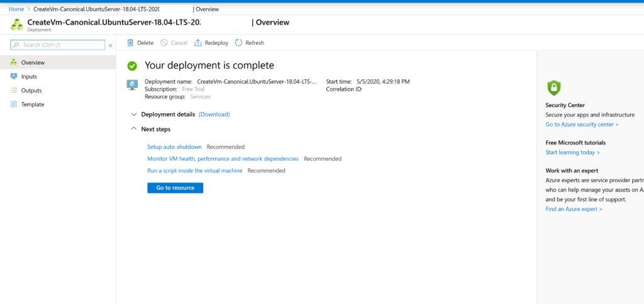Open Run a script inside the virtual machine
The image size is (644, 304).
click(194, 171)
